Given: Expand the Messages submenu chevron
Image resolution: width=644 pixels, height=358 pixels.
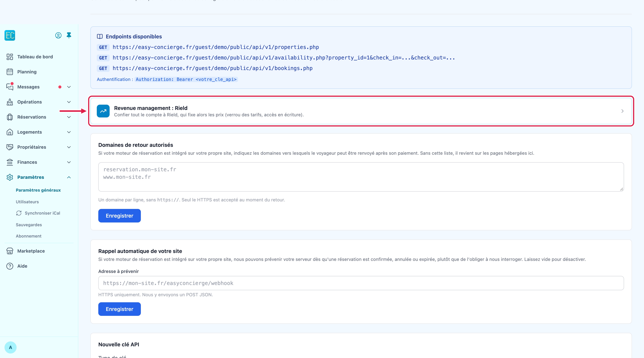Looking at the screenshot, I should point(69,87).
